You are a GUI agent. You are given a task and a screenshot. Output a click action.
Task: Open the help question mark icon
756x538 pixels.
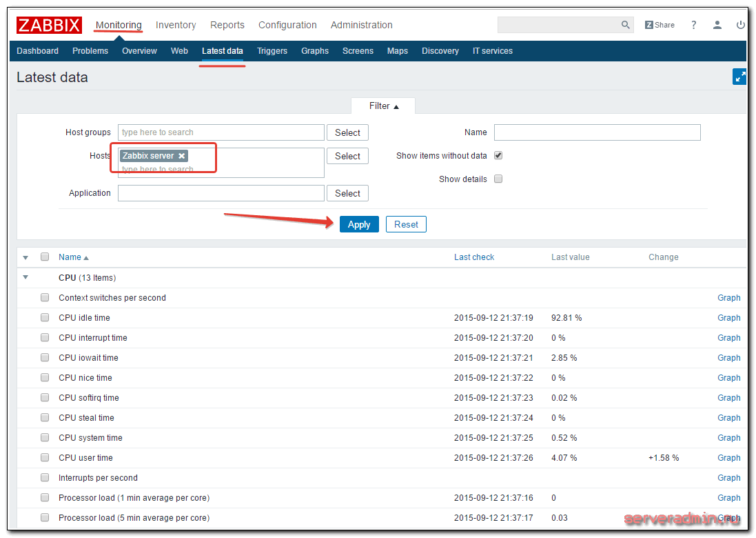(694, 25)
